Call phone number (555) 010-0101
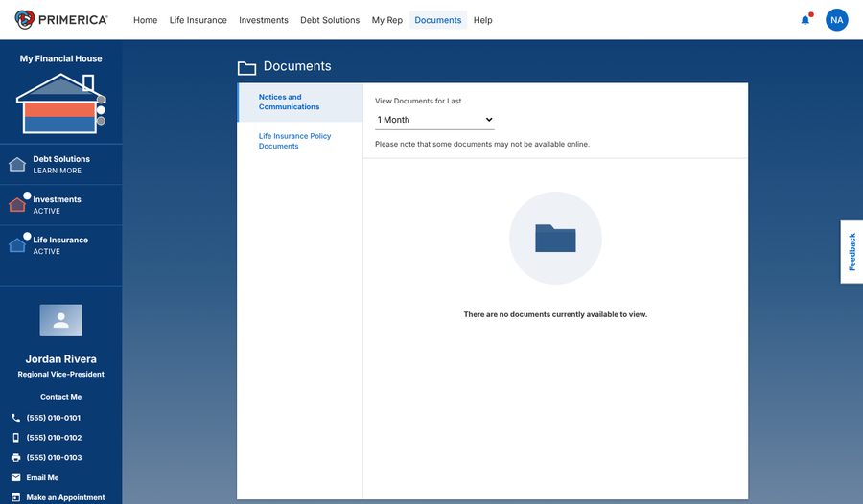Image resolution: width=863 pixels, height=504 pixels. tap(54, 418)
